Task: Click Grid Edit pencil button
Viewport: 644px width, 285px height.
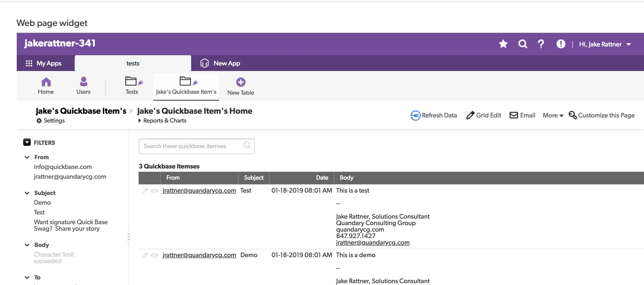Action: 483,115
